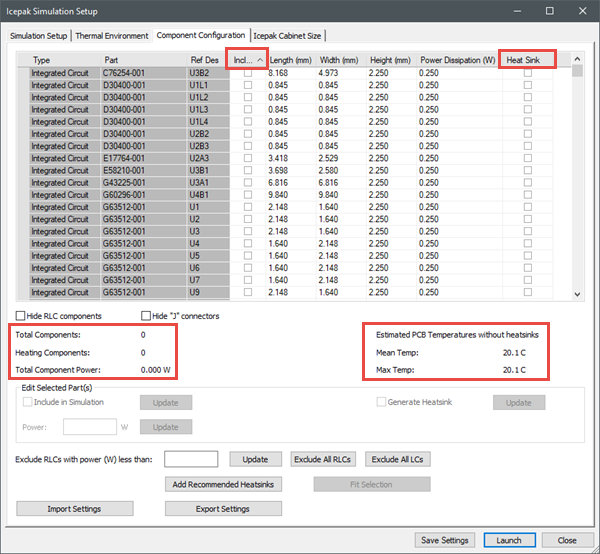Image resolution: width=600 pixels, height=554 pixels.
Task: Minimize the Icepak Simulation Setup window
Action: point(517,11)
